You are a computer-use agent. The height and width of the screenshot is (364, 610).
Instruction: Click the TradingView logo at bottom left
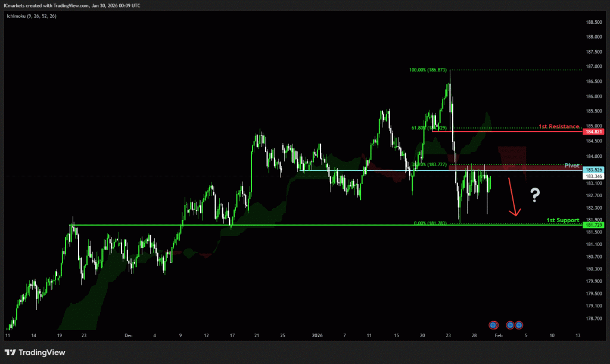[x=35, y=352]
